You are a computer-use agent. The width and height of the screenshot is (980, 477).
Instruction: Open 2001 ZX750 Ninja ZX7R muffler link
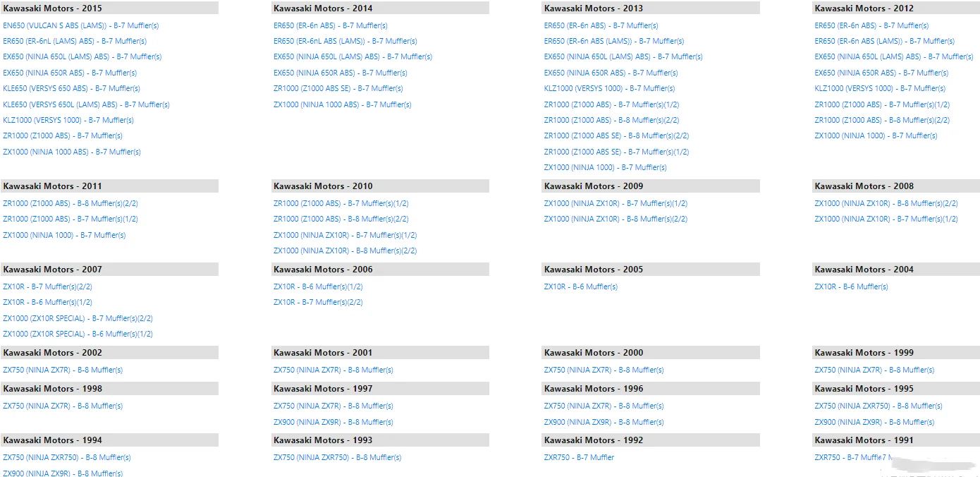[x=333, y=370]
